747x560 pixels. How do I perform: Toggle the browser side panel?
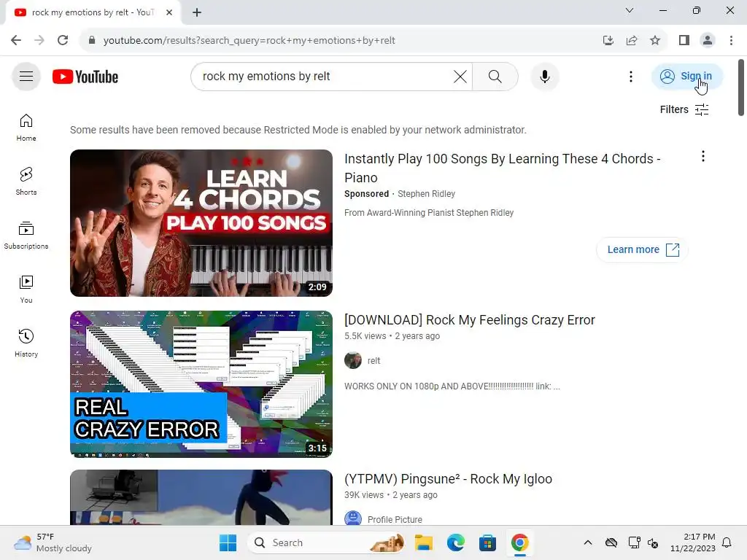pyautogui.click(x=684, y=41)
